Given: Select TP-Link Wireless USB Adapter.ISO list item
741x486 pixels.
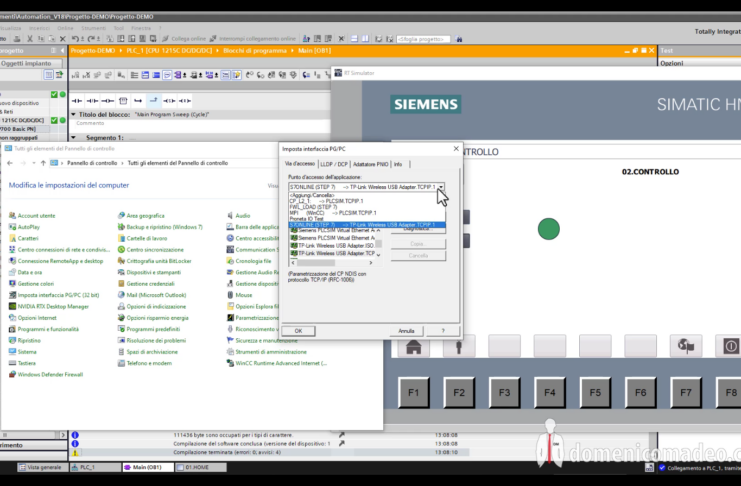Looking at the screenshot, I should pyautogui.click(x=332, y=246).
